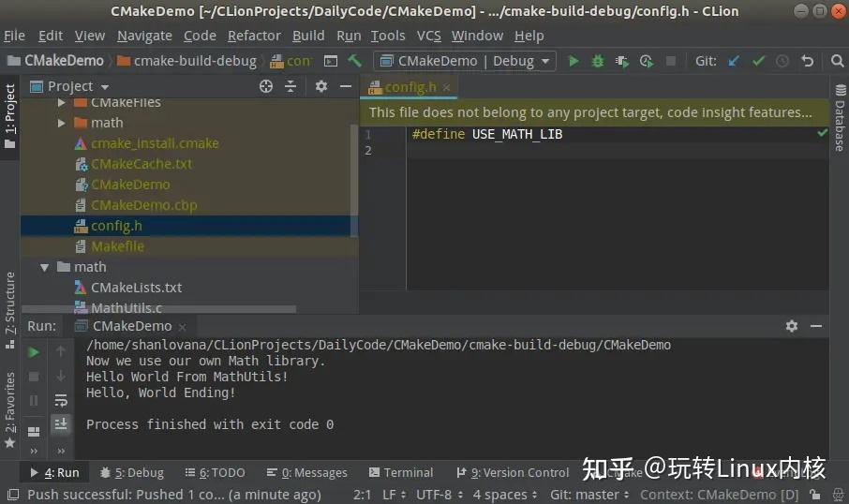
Task: Commit changes with the Git checkmark icon
Action: tap(758, 61)
